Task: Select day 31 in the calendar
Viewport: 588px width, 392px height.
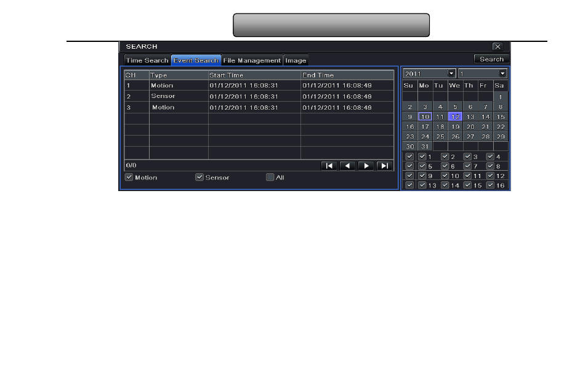Action: point(425,147)
